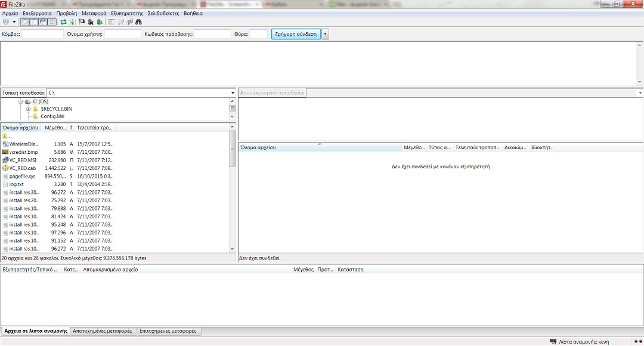The width and height of the screenshot is (644, 346).
Task: Sort local files by Όνομα αρχείου column
Action: click(20, 128)
